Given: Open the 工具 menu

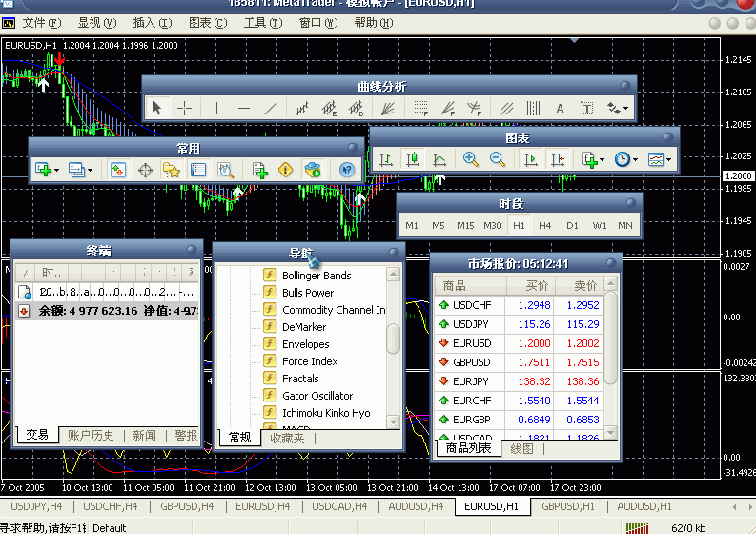Looking at the screenshot, I should (x=263, y=23).
